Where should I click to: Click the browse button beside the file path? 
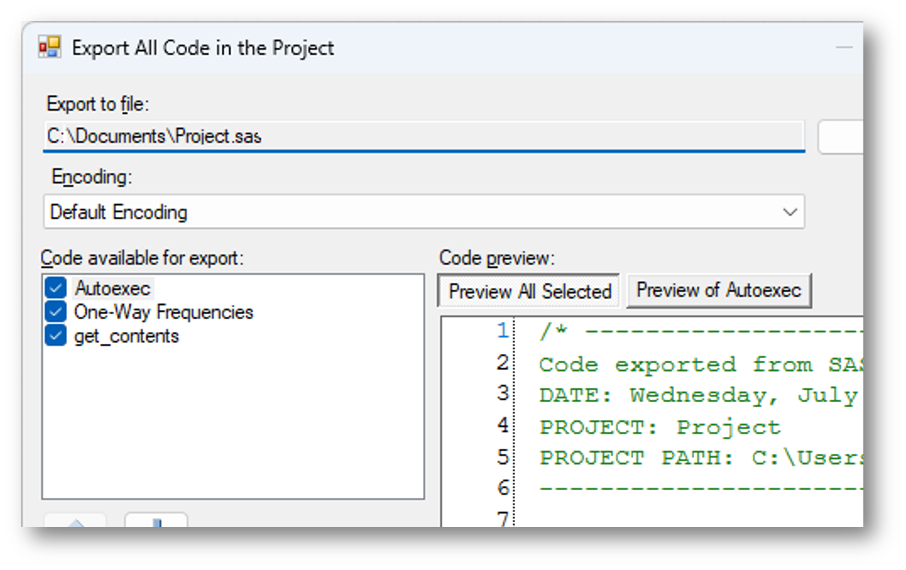[x=840, y=137]
